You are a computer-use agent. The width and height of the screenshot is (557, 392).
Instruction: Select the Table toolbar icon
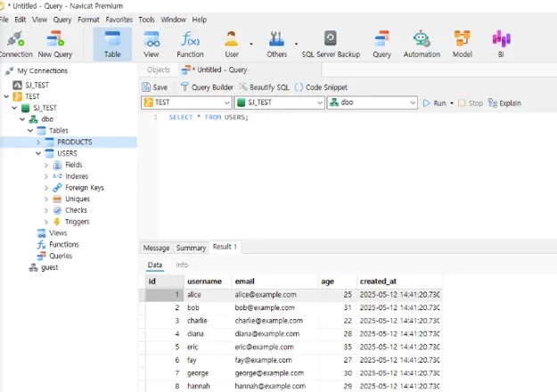pos(112,45)
